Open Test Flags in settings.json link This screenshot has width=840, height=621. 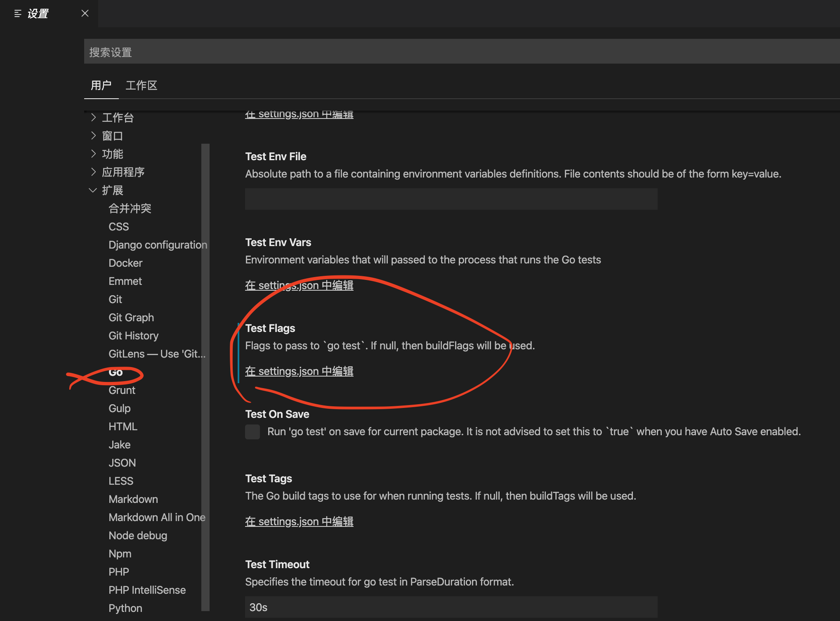click(x=299, y=371)
